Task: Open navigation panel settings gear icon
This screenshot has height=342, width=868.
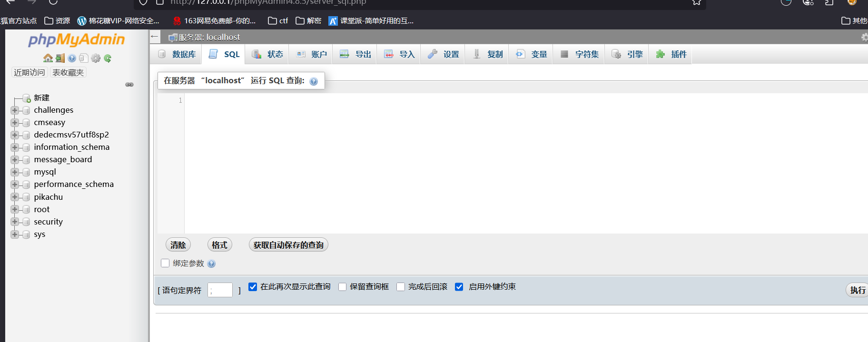Action: [x=96, y=58]
